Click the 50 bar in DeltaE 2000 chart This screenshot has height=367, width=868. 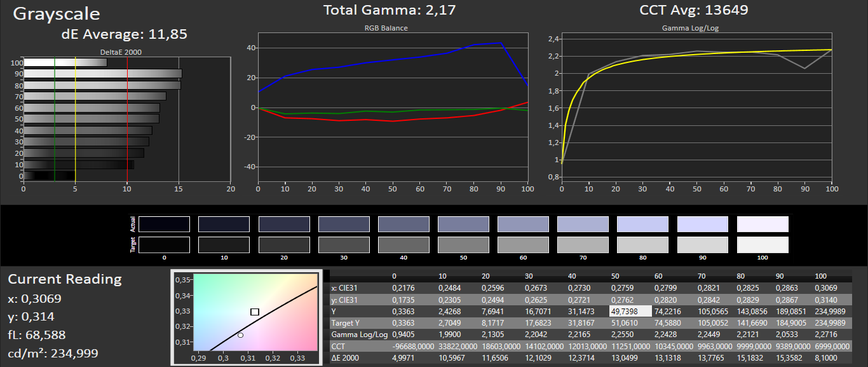click(91, 119)
